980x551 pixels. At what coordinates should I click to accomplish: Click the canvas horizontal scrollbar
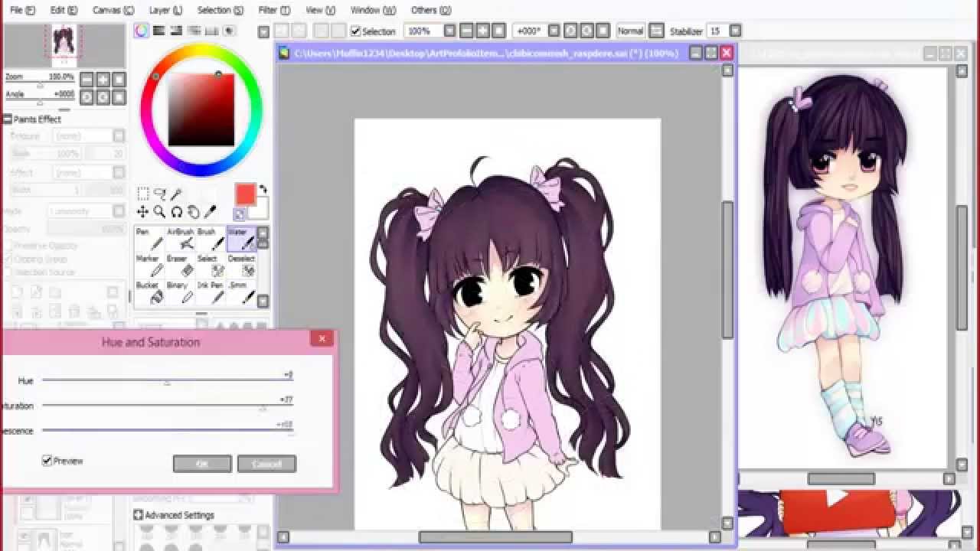pyautogui.click(x=495, y=537)
